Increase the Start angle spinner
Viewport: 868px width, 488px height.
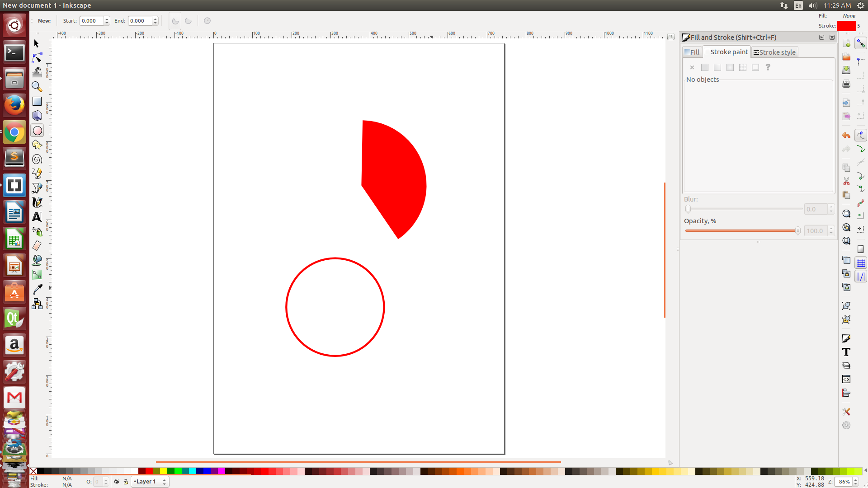[x=107, y=19]
